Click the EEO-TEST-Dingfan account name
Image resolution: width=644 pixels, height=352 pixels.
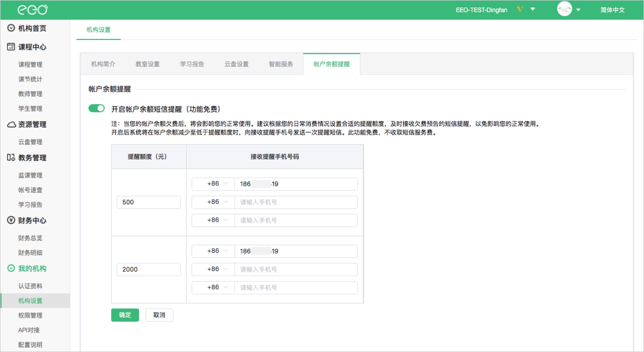pos(481,10)
